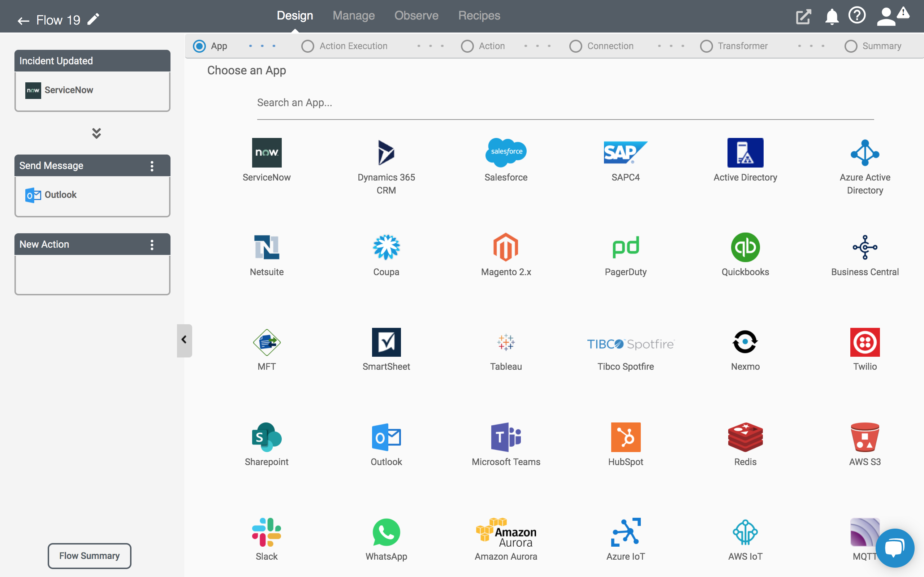Choose the SmartSheet app
Viewport: 924px width, 577px height.
[x=386, y=342]
